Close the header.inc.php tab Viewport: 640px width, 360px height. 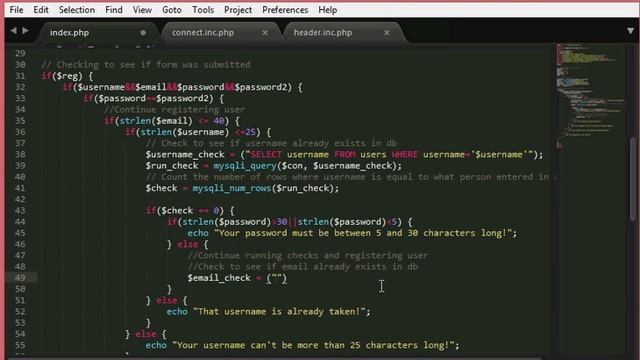[387, 33]
